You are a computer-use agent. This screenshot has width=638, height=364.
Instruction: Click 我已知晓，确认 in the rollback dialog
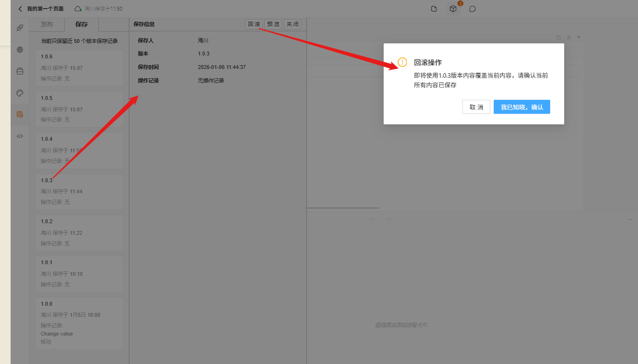522,107
